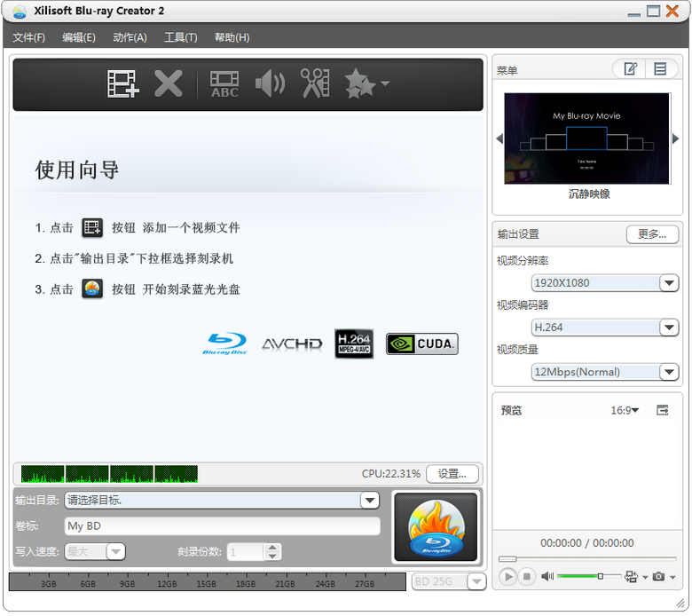Minimize the Blu-ray Creator window

coord(634,14)
